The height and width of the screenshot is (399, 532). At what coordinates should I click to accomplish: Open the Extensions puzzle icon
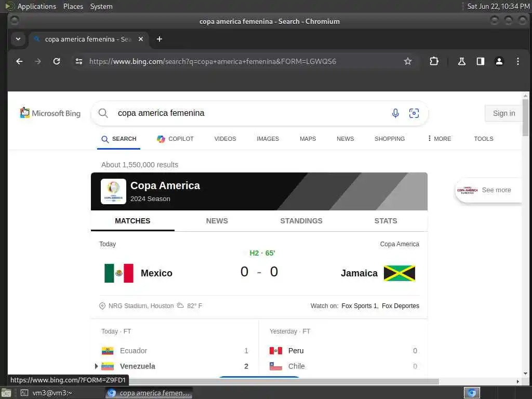pyautogui.click(x=434, y=61)
